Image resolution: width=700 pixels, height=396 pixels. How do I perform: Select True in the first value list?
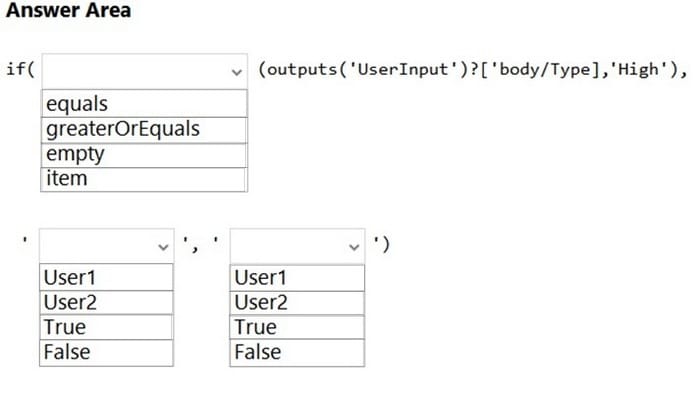click(106, 327)
